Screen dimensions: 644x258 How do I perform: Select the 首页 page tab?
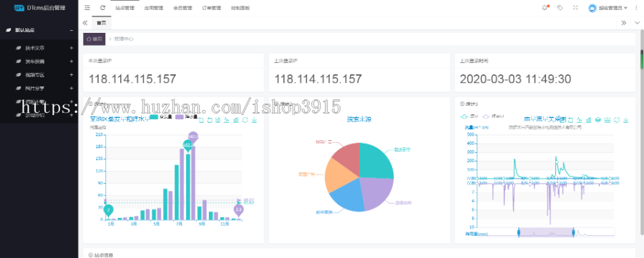(102, 23)
